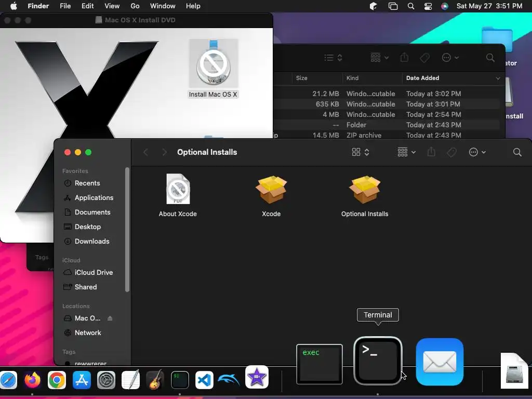Select the Folder row in background list
This screenshot has height=399, width=532.
[387, 125]
